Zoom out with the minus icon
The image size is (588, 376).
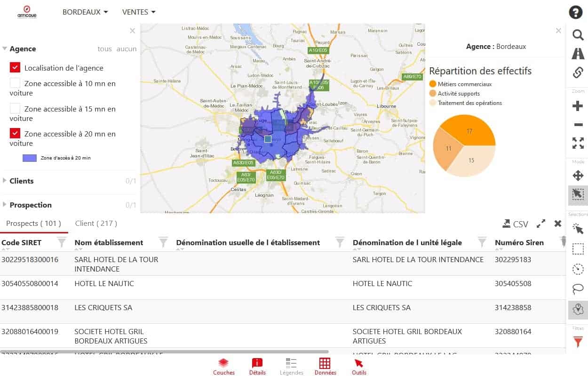[578, 125]
